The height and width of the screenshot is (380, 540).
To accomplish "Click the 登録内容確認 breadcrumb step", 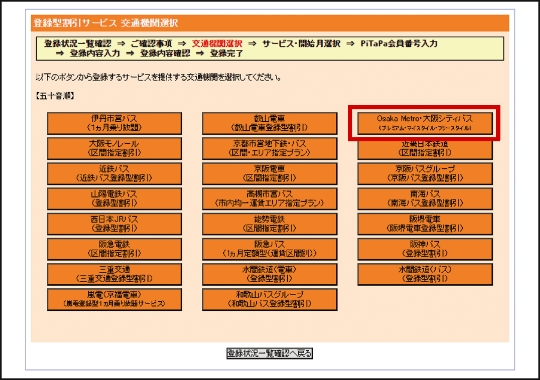I will pyautogui.click(x=165, y=53).
